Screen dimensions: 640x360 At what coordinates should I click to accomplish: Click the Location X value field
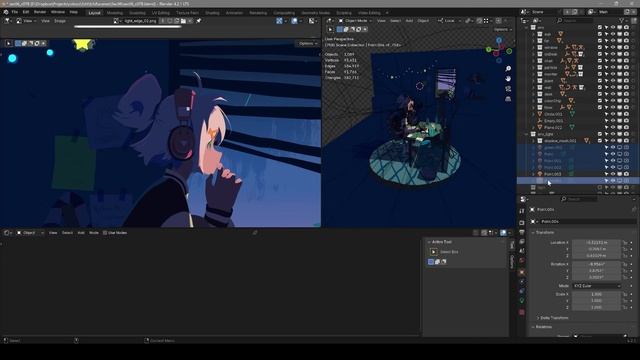[x=596, y=242]
